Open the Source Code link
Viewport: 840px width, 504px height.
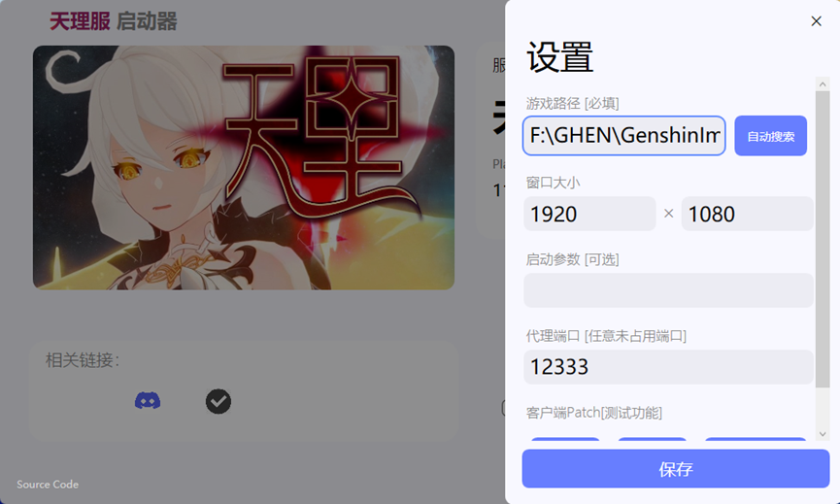[x=48, y=485]
